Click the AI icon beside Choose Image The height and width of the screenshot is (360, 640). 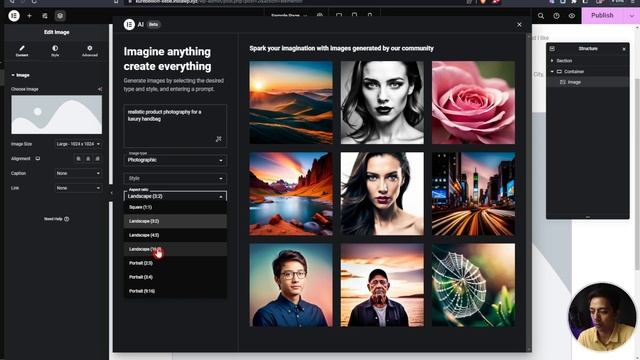[x=100, y=89]
